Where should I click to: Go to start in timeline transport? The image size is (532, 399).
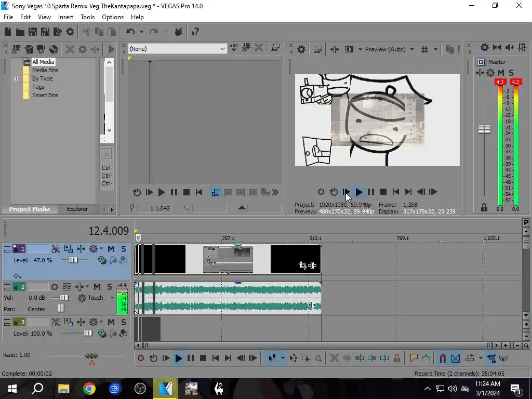(x=216, y=358)
